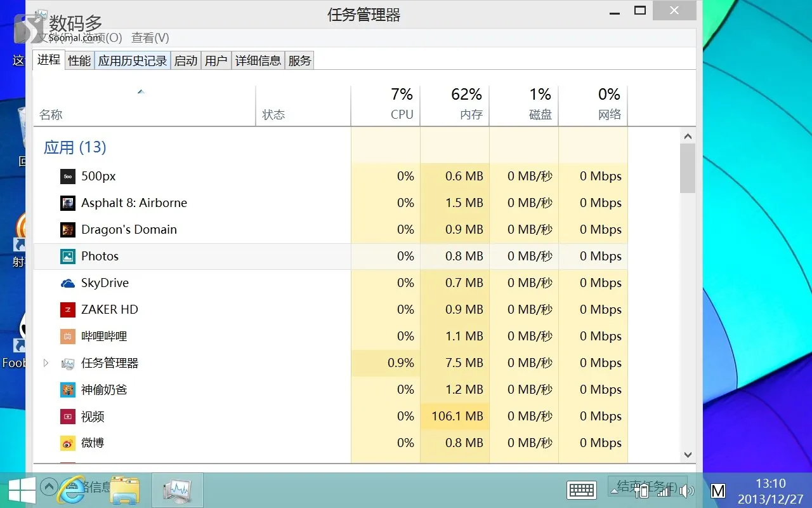
Task: Open the 选项(O) menu
Action: coord(101,38)
